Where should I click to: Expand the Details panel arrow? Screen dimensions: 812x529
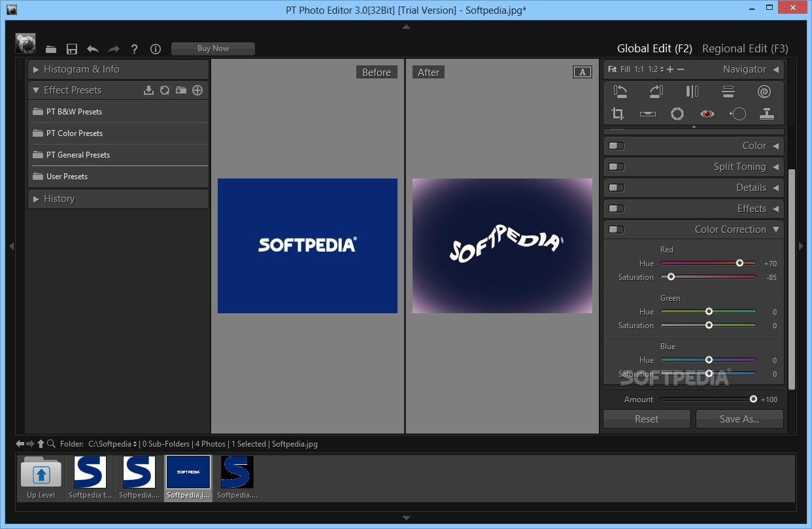(x=776, y=188)
